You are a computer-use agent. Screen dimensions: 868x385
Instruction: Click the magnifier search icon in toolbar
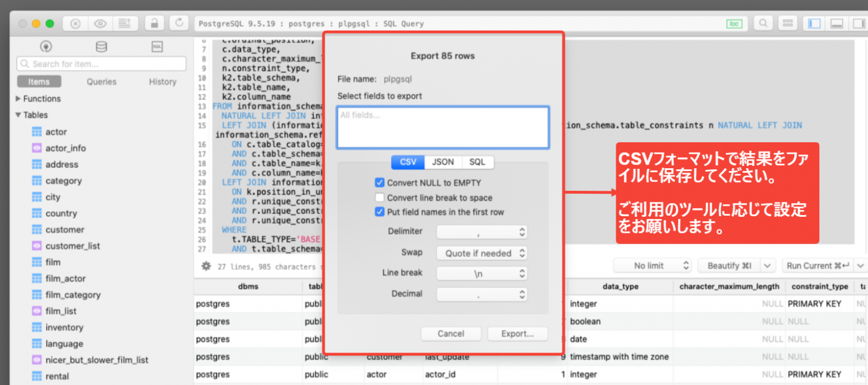click(x=763, y=23)
